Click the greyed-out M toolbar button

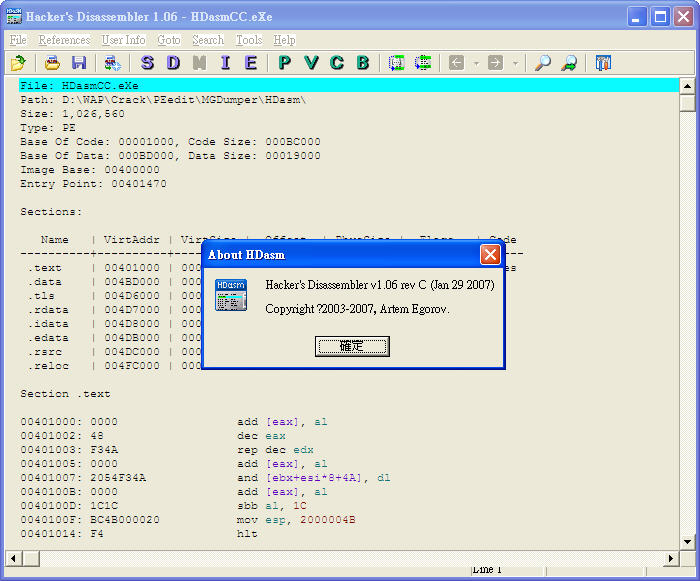199,63
